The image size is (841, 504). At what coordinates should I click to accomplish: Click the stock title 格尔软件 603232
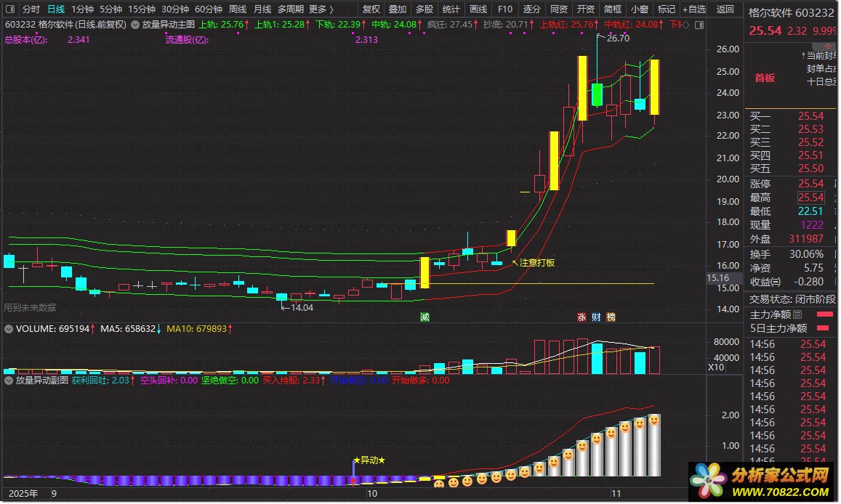[x=791, y=12]
